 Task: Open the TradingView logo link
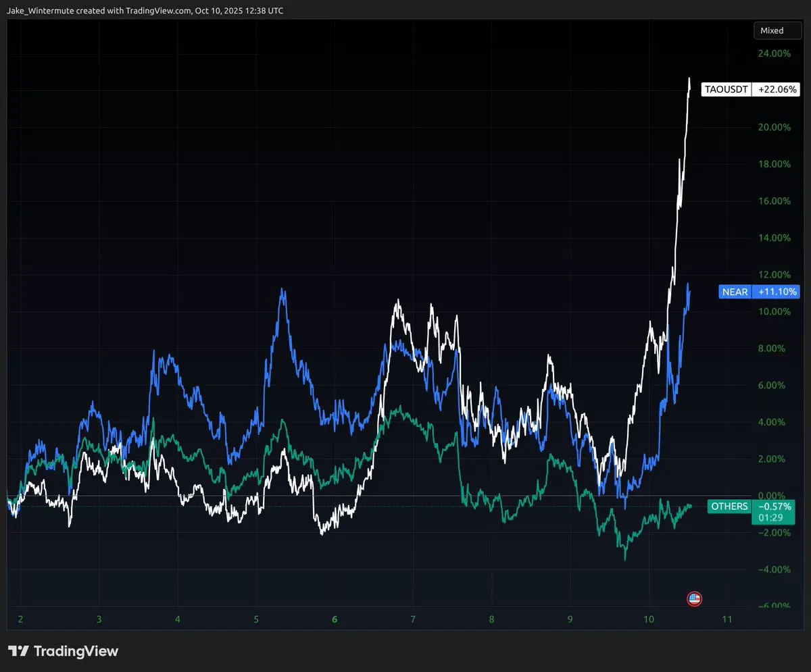(x=64, y=651)
